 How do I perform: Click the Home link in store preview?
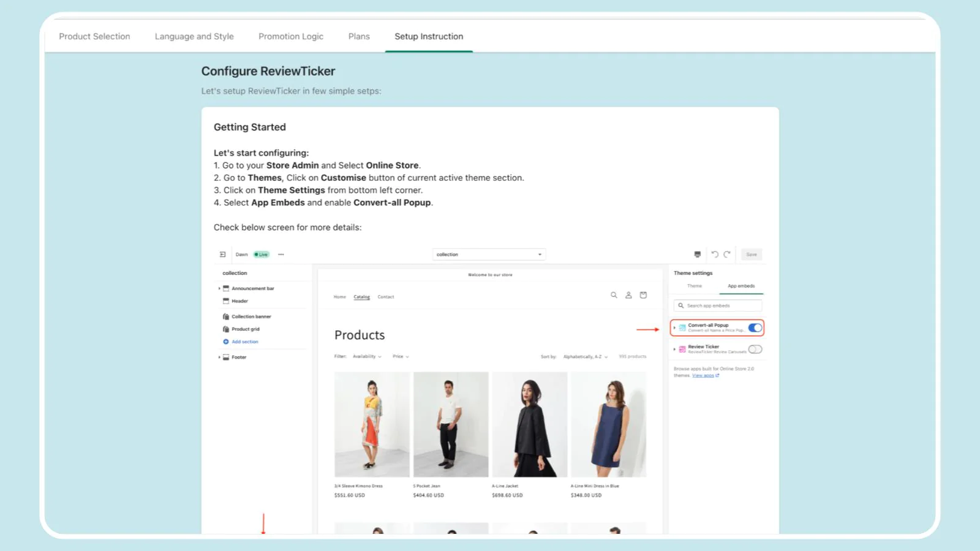(340, 297)
